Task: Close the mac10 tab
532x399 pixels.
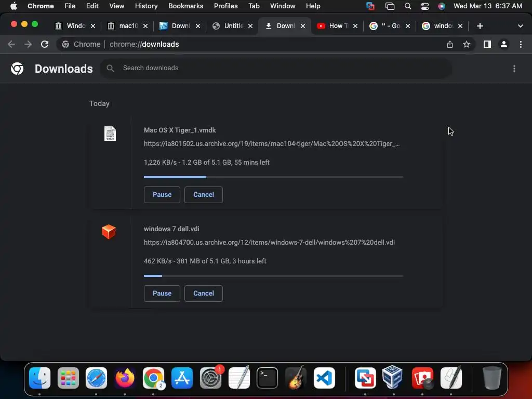Action: pos(145,26)
